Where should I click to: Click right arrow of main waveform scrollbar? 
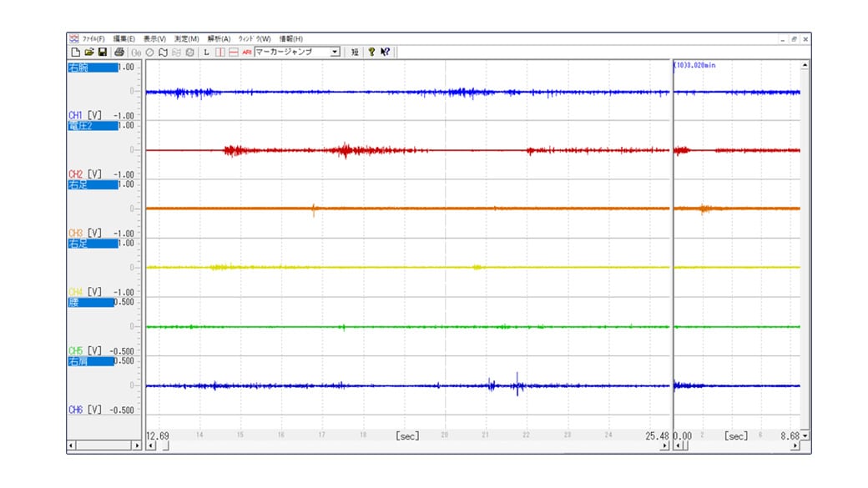pyautogui.click(x=665, y=446)
